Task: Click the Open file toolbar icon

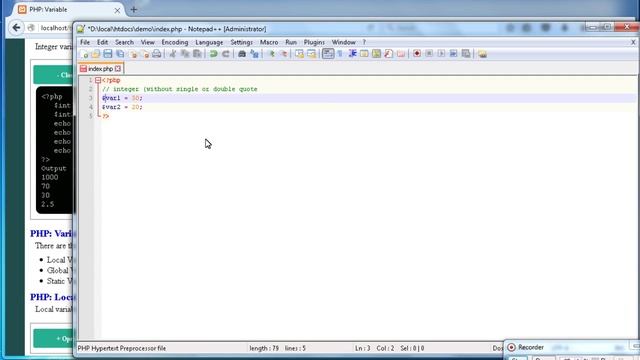Action: coord(96,54)
